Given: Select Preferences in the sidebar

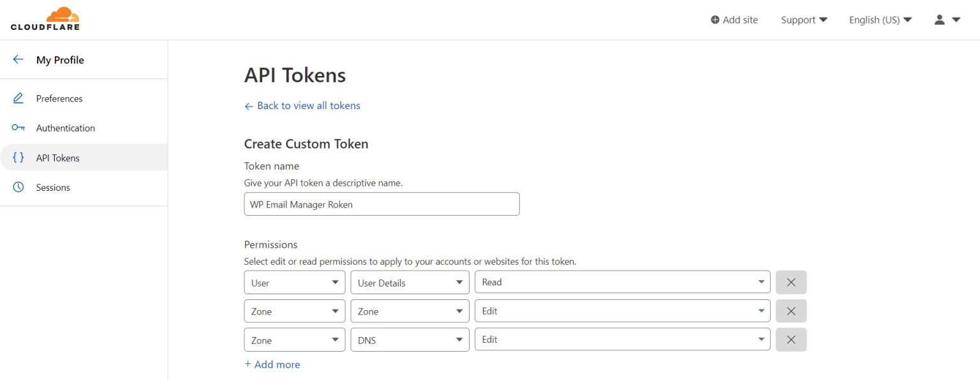Looking at the screenshot, I should coord(59,98).
